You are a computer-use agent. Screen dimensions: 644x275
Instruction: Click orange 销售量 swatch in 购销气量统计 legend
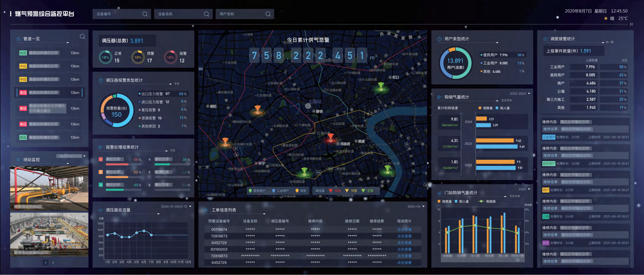[x=480, y=108]
